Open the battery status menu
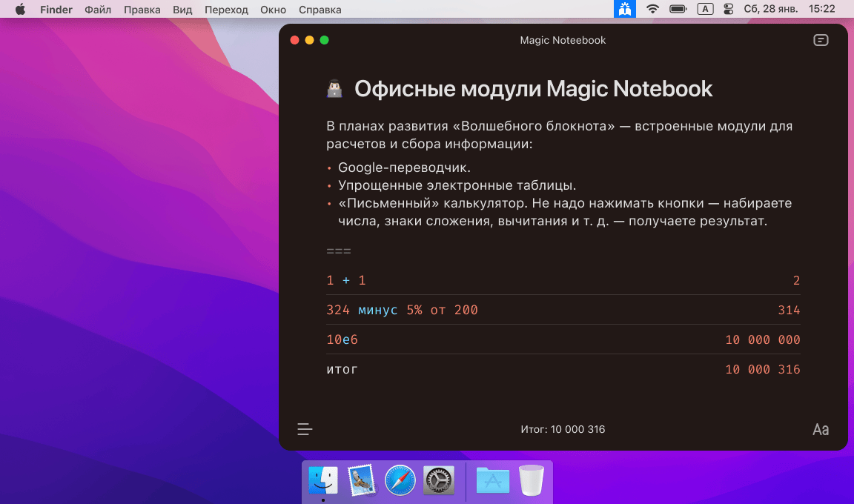This screenshot has height=504, width=854. click(x=678, y=10)
